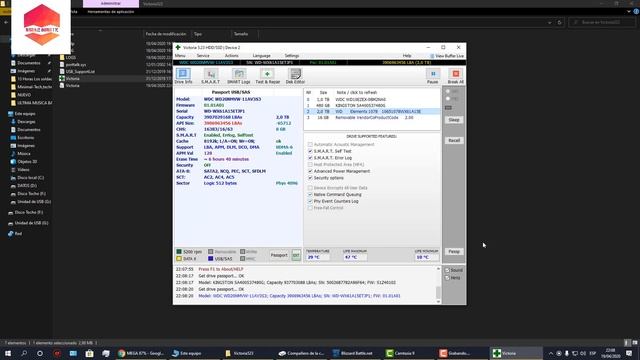Open the notification center icon
Image resolution: width=640 pixels, height=360 pixels.
coord(629,353)
